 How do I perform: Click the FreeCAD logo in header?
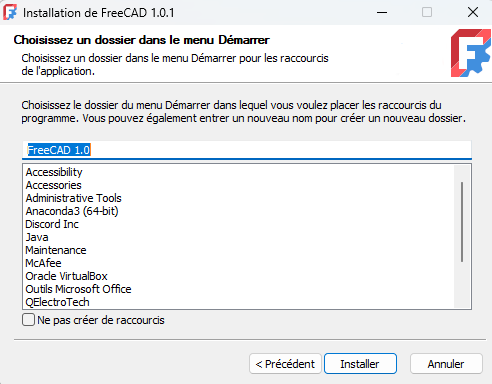point(470,53)
